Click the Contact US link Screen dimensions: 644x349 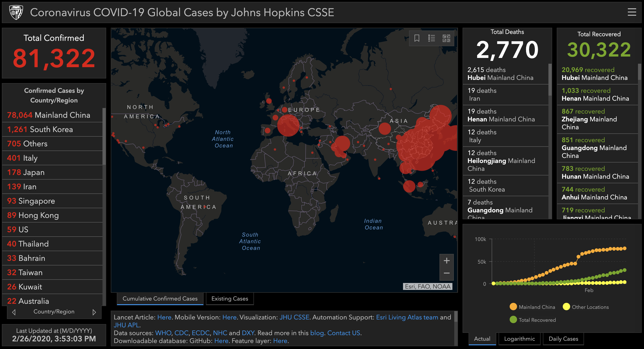click(343, 333)
